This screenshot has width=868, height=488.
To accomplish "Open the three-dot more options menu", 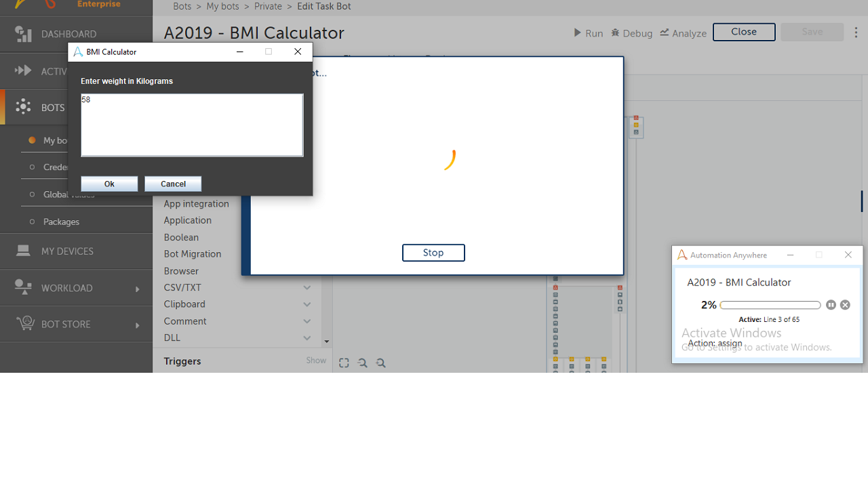I will (x=856, y=33).
